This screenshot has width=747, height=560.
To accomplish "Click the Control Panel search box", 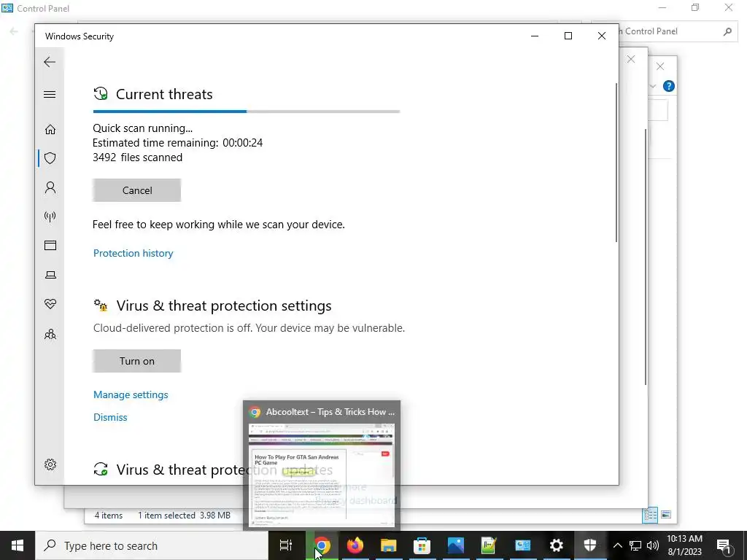I will point(664,31).
